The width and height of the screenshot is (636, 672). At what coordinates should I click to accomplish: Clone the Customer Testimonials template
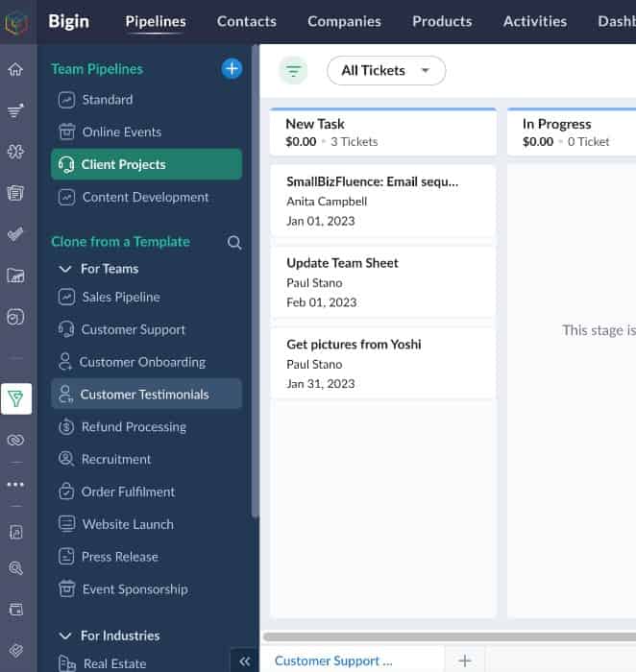pyautogui.click(x=147, y=394)
